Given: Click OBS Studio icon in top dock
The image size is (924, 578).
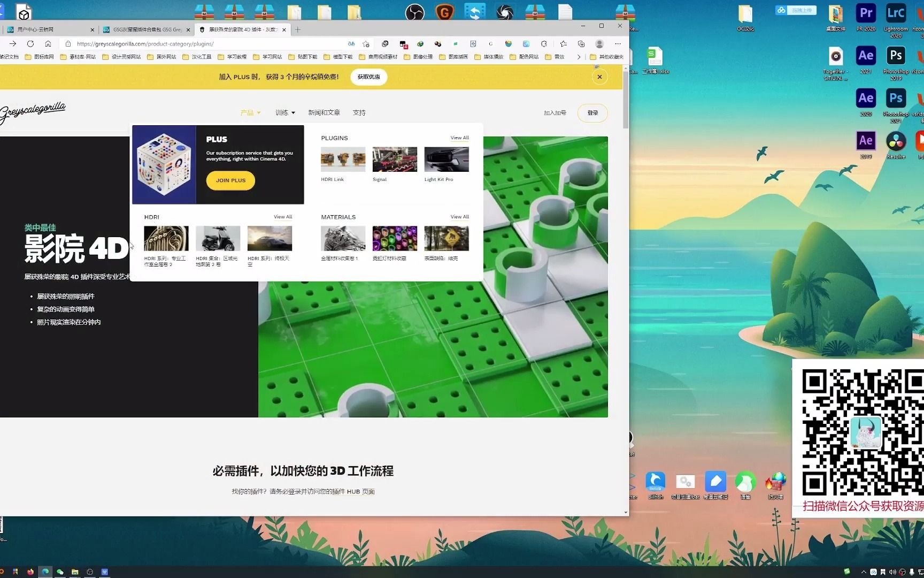Looking at the screenshot, I should click(414, 12).
